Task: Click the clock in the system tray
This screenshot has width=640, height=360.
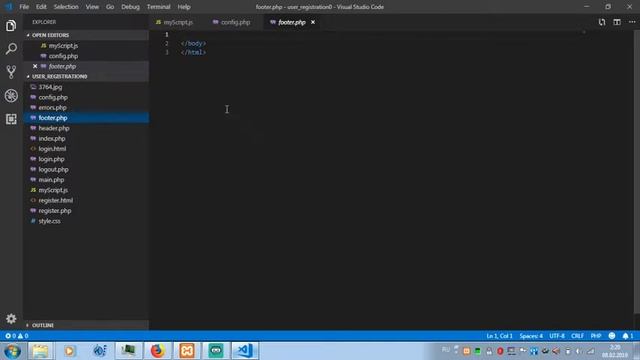Action: click(x=615, y=351)
